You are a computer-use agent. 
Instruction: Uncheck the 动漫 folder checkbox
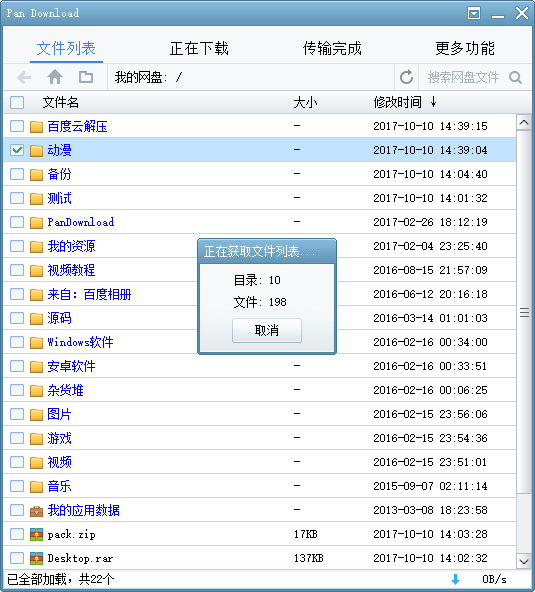coord(17,150)
